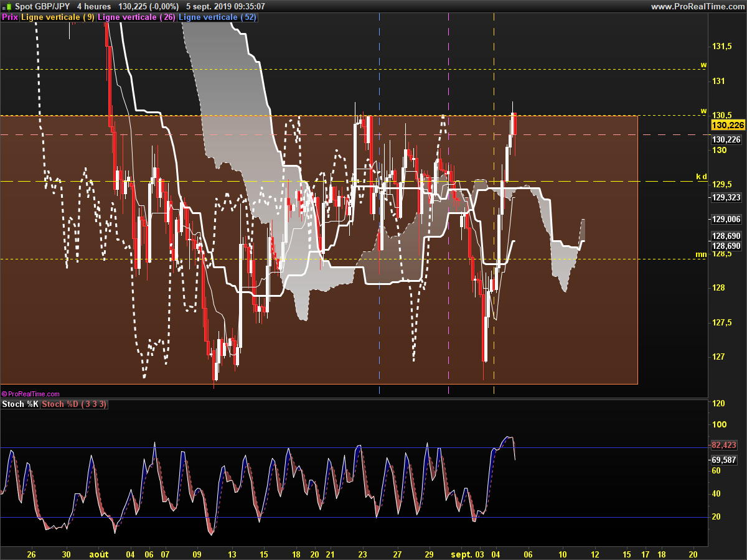
Task: Click the 129,006 price tag on axis
Action: click(x=726, y=219)
